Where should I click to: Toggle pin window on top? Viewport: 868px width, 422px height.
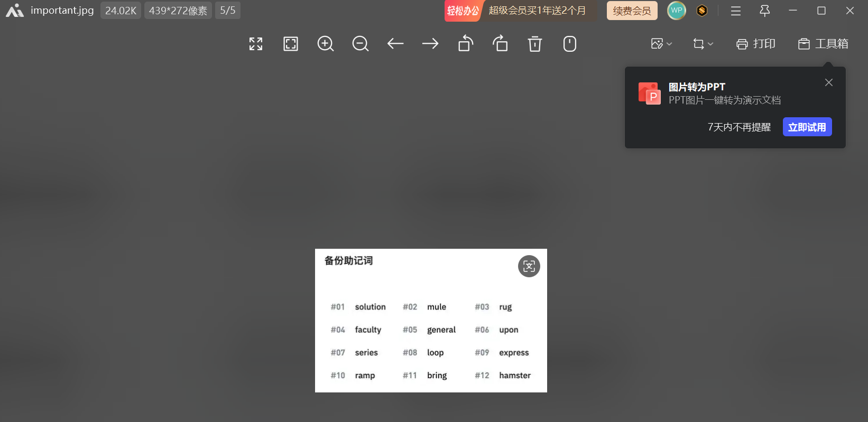click(764, 11)
